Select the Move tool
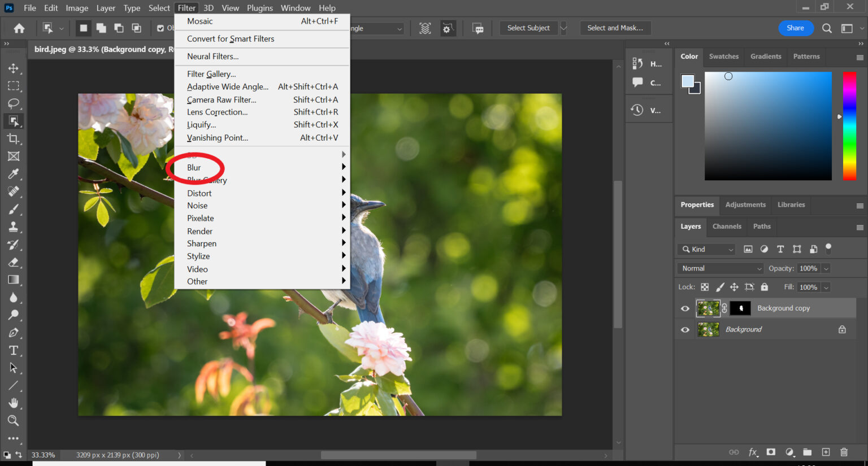 click(14, 68)
